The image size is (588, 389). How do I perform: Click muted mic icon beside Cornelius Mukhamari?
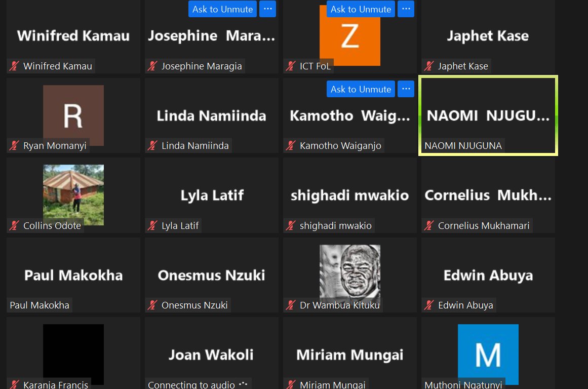pos(429,226)
